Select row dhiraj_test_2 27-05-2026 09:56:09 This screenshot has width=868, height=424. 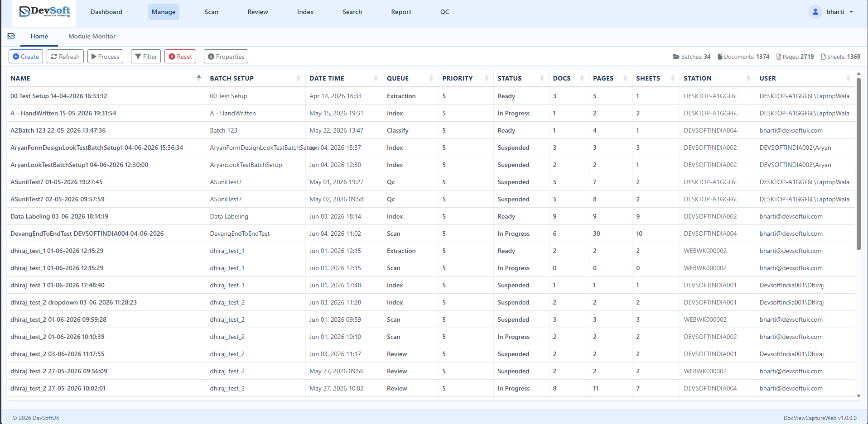click(x=430, y=371)
